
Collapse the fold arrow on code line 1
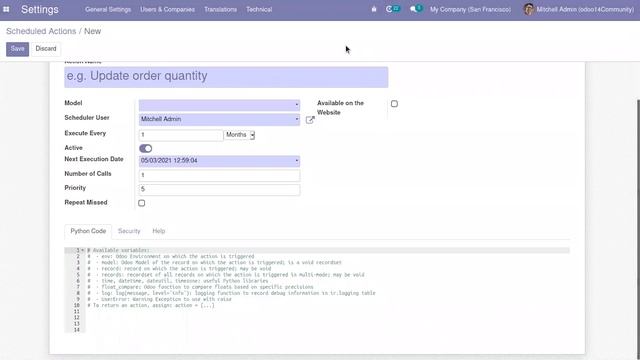point(82,250)
